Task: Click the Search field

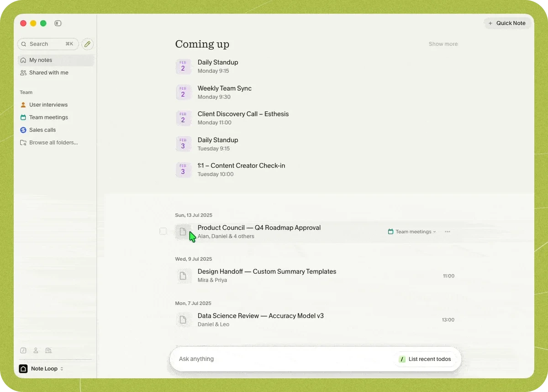Action: tap(48, 44)
